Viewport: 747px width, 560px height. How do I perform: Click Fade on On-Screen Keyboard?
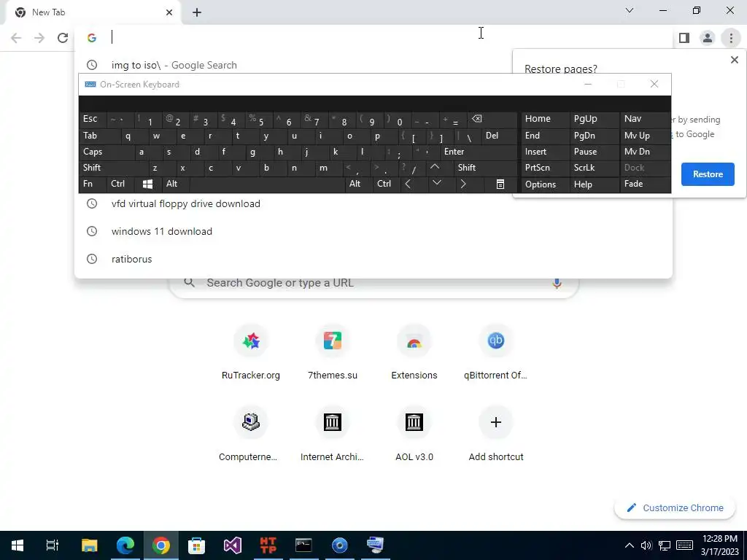[646, 184]
